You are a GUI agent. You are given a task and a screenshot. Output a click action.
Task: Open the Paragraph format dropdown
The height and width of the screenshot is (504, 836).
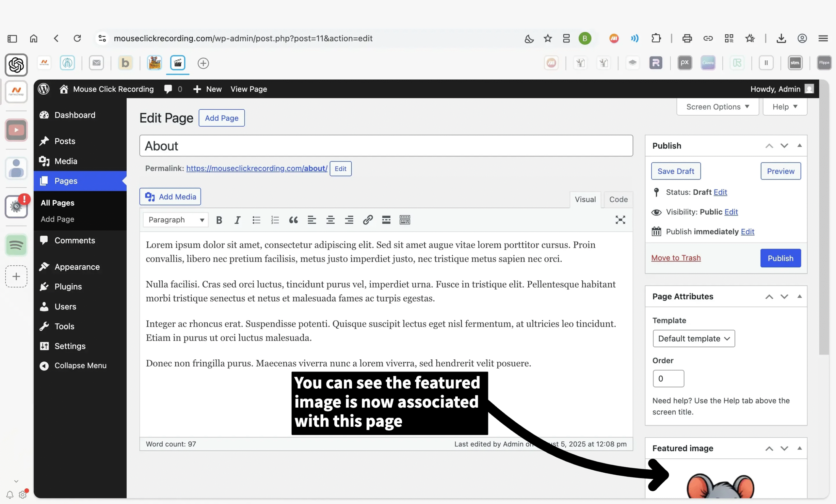(x=176, y=220)
